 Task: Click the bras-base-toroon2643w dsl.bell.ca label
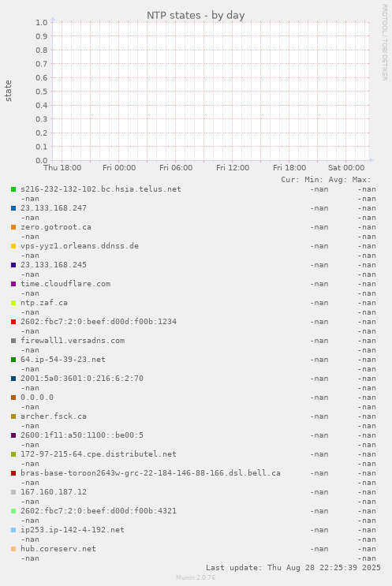click(x=151, y=472)
